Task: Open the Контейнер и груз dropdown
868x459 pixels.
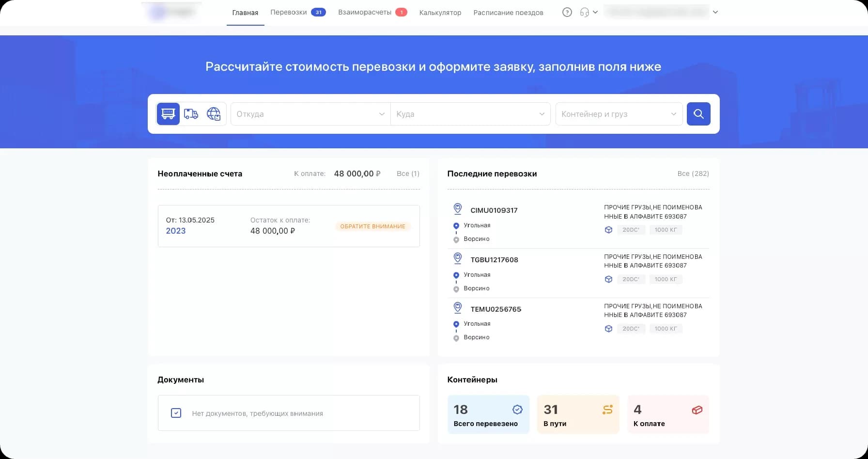Action: pyautogui.click(x=619, y=114)
